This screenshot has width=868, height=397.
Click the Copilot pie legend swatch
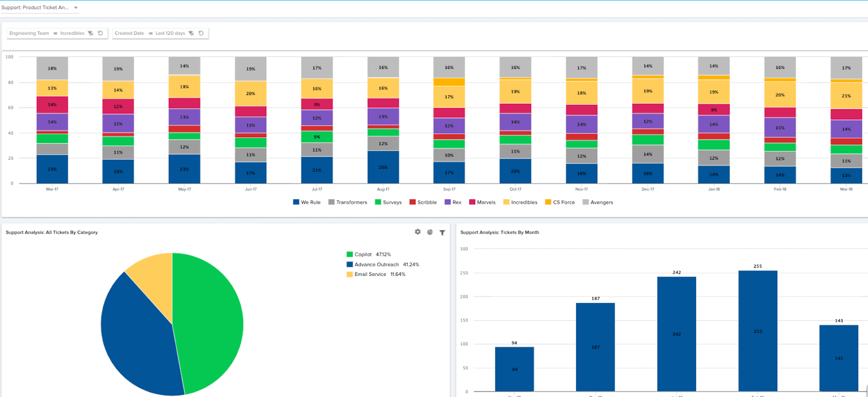[x=350, y=254]
